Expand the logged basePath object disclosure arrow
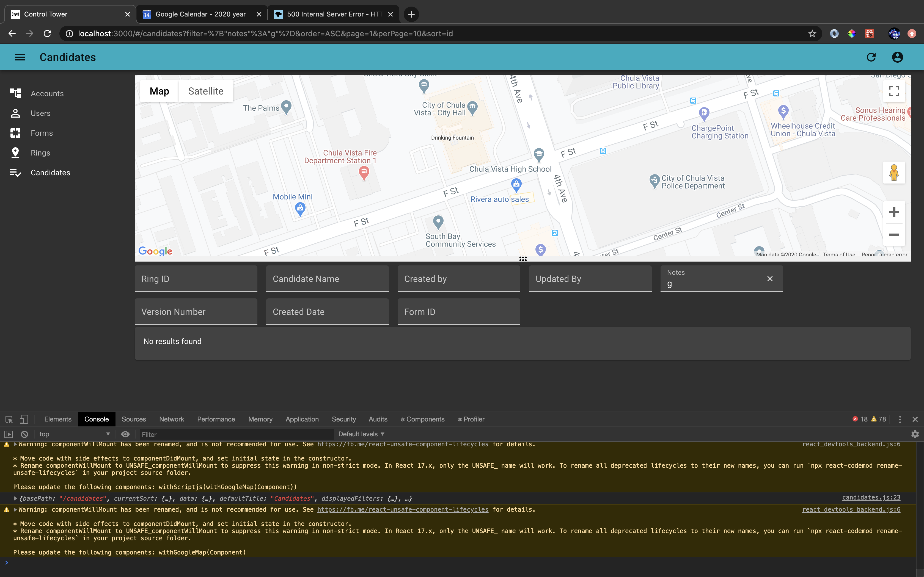The height and width of the screenshot is (577, 924). (x=15, y=498)
